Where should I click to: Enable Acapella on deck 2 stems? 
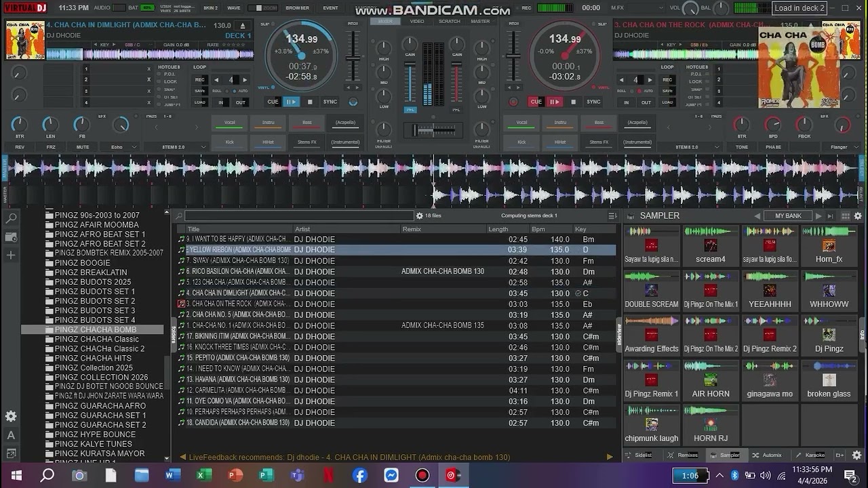pyautogui.click(x=637, y=123)
